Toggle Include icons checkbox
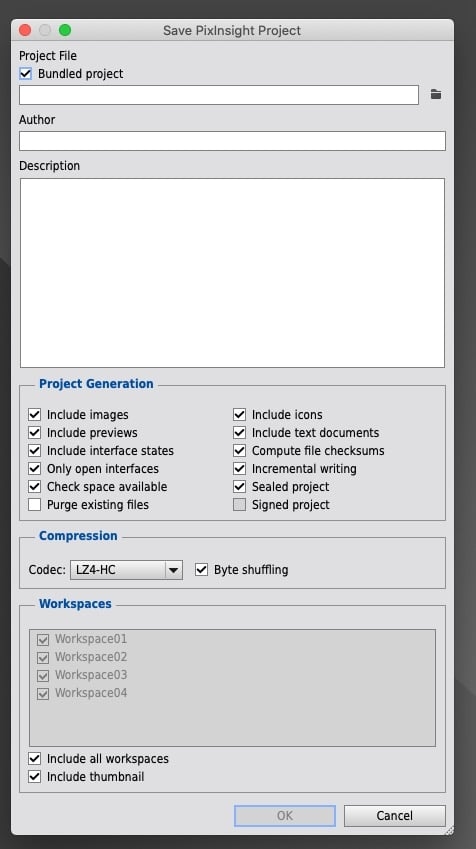 239,415
